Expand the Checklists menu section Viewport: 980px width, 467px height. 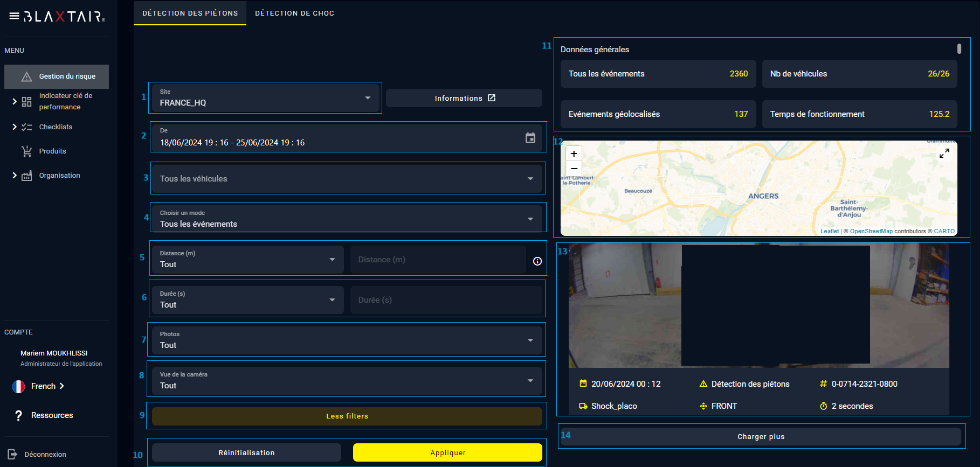[15, 127]
